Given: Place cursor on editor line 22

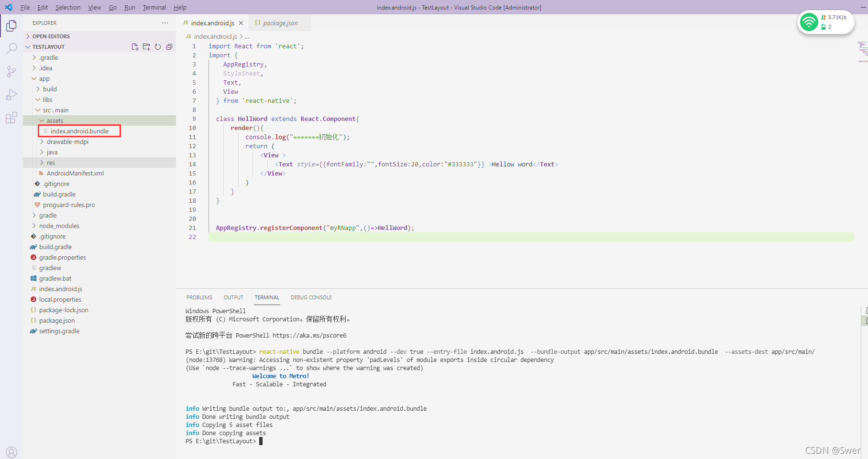Looking at the screenshot, I should (x=531, y=237).
